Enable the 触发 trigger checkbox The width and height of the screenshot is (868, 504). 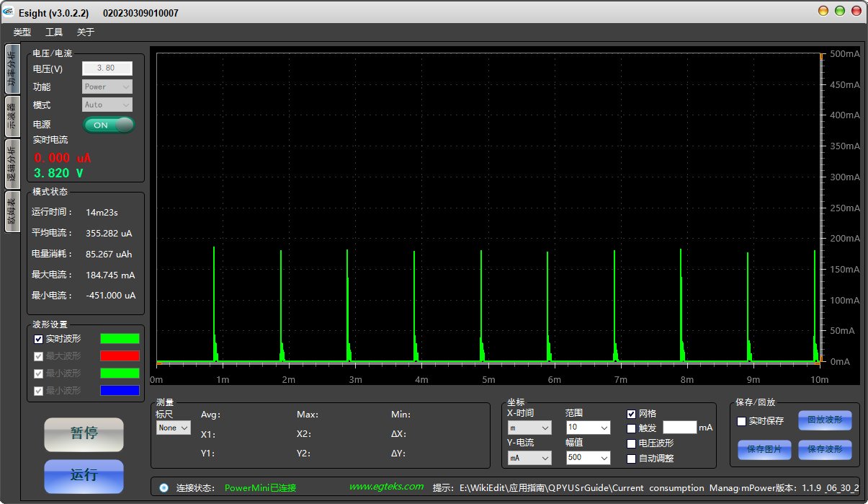[632, 428]
